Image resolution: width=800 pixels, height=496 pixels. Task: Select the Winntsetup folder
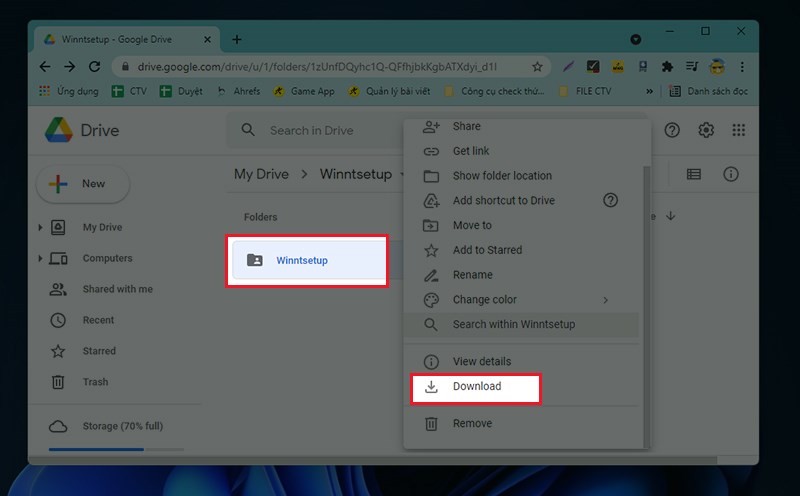pyautogui.click(x=309, y=260)
